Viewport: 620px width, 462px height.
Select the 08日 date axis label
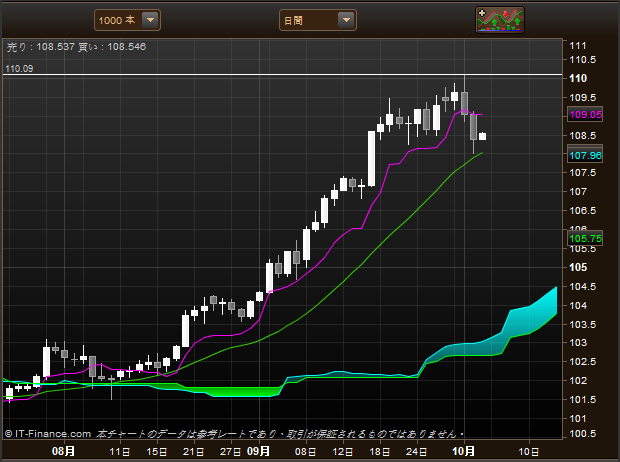pyautogui.click(x=306, y=452)
